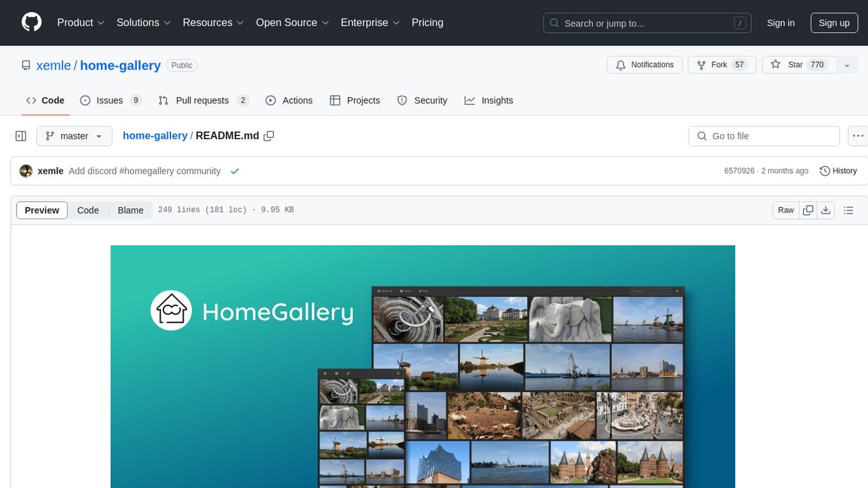The height and width of the screenshot is (488, 868).
Task: Switch to Blame view
Action: click(130, 210)
